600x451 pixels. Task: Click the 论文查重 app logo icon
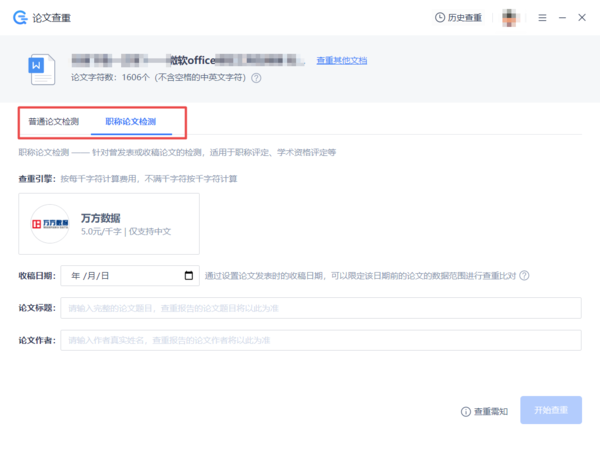click(18, 18)
